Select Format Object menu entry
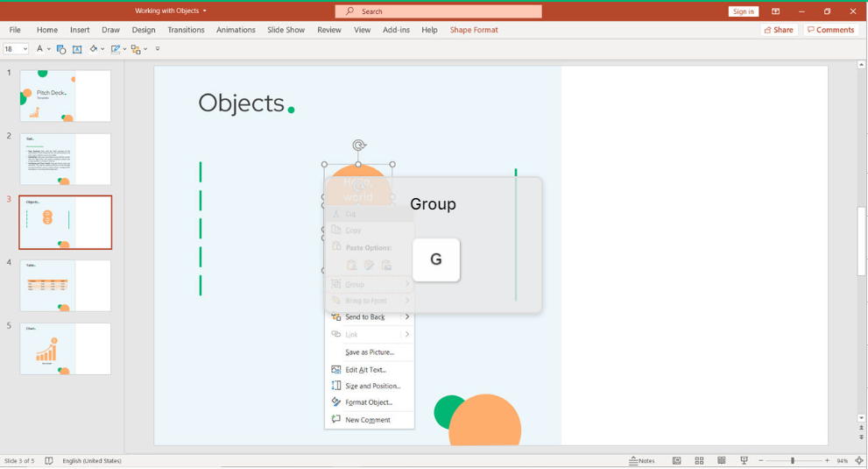This screenshot has width=868, height=469. click(370, 401)
